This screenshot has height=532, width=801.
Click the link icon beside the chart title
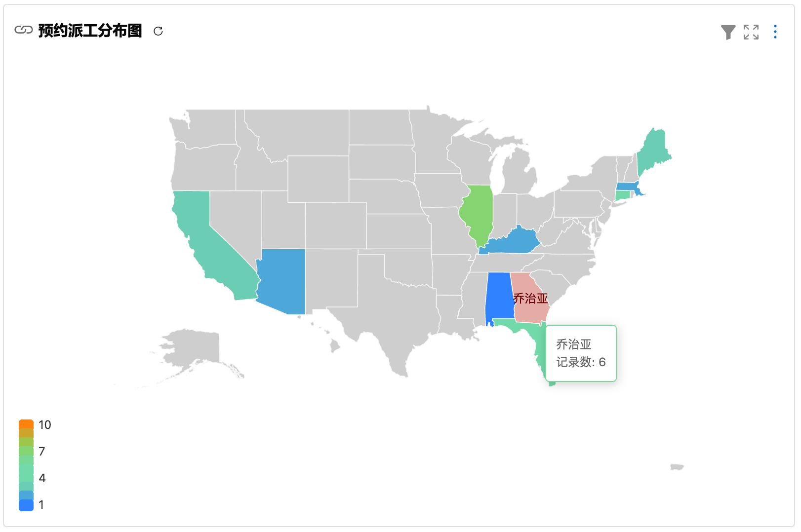23,31
